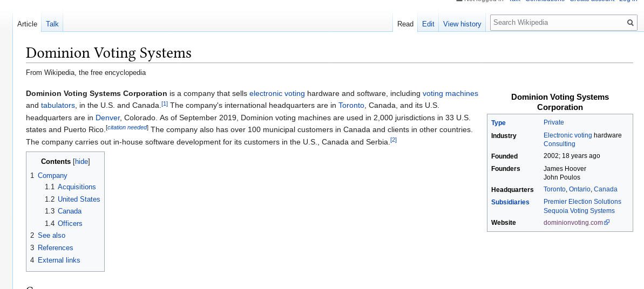Click founder name John Poulos
The height and width of the screenshot is (289, 644).
click(561, 177)
